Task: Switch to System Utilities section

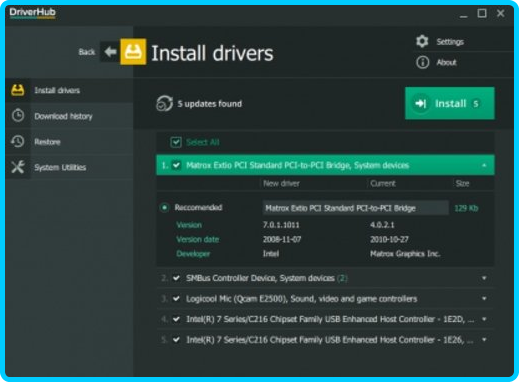Action: pyautogui.click(x=60, y=167)
